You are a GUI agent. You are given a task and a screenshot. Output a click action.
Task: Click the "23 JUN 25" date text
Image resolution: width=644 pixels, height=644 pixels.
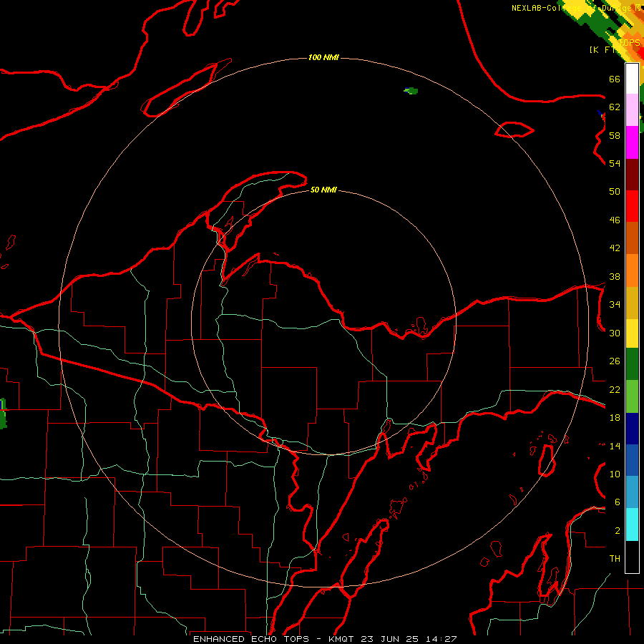(x=390, y=639)
